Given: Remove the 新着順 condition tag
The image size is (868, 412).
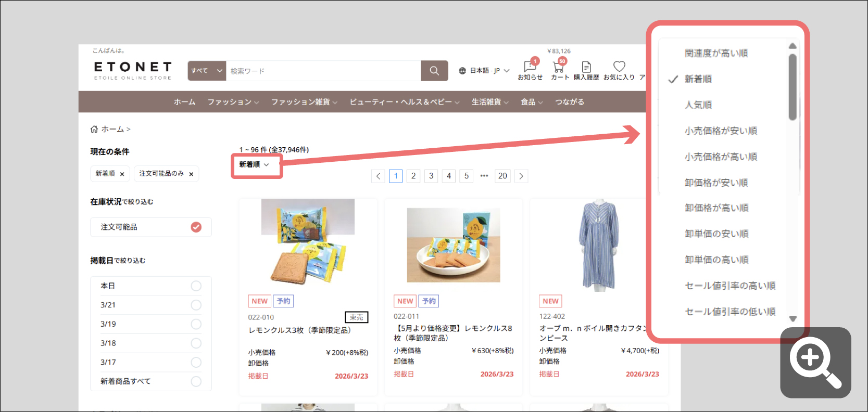Looking at the screenshot, I should pyautogui.click(x=122, y=174).
